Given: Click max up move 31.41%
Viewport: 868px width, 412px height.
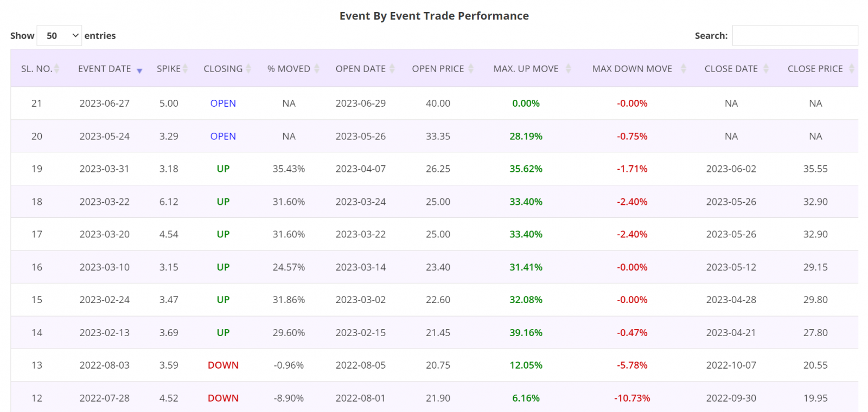Looking at the screenshot, I should pyautogui.click(x=526, y=267).
